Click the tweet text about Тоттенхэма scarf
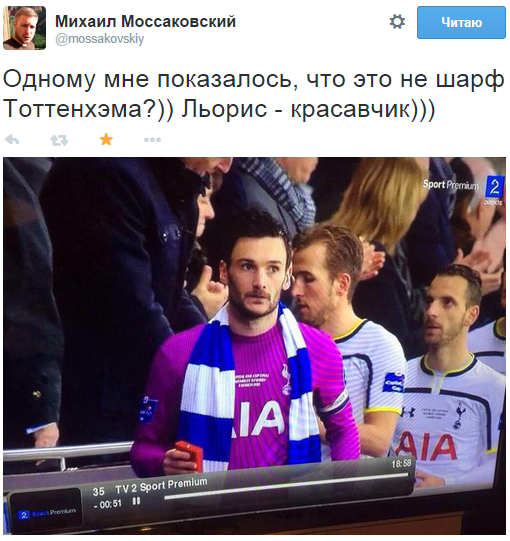 click(x=254, y=94)
